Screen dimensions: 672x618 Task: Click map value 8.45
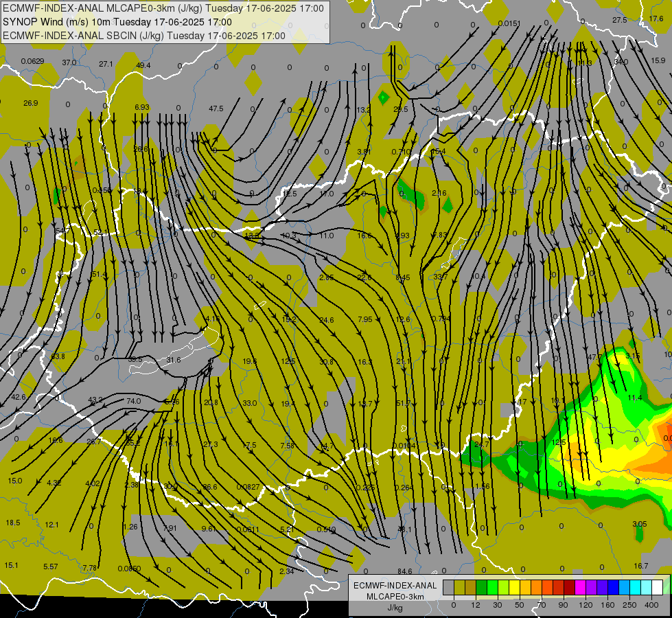tap(403, 277)
